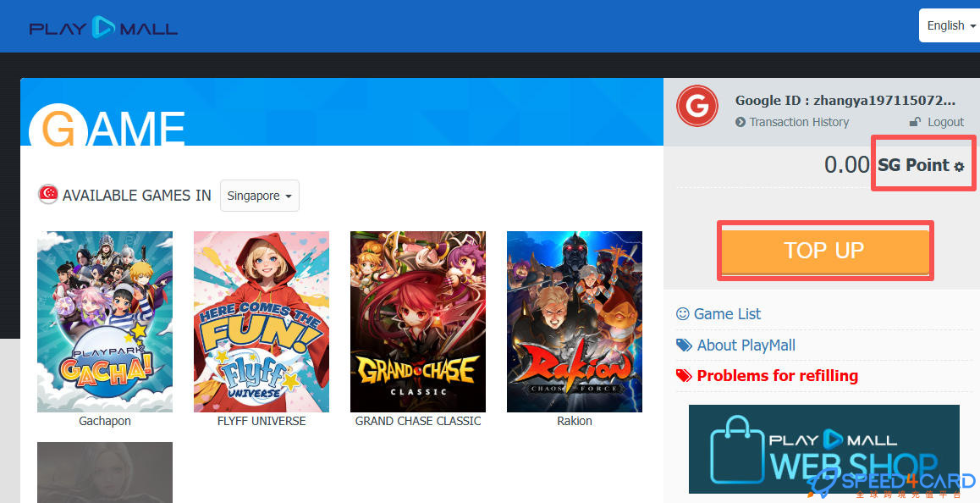Expand the Singapore country dropdown
This screenshot has height=503, width=980.
click(x=259, y=196)
